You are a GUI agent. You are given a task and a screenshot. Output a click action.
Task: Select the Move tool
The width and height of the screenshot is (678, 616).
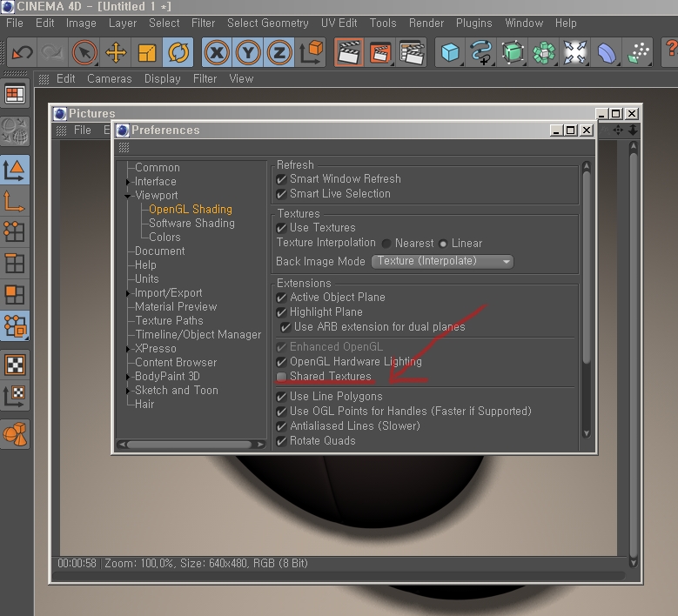[x=116, y=52]
